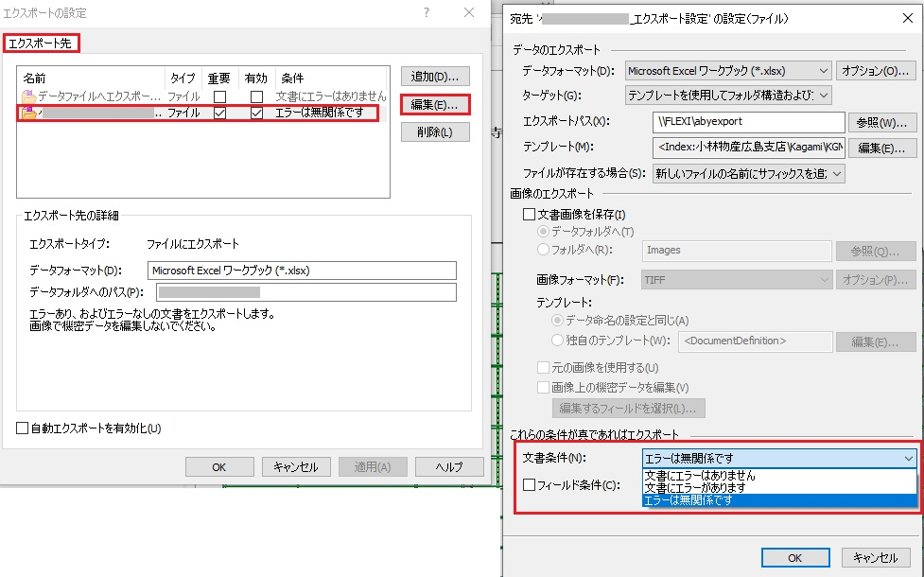
Task: Check 文書画像を保存 option
Action: click(530, 215)
